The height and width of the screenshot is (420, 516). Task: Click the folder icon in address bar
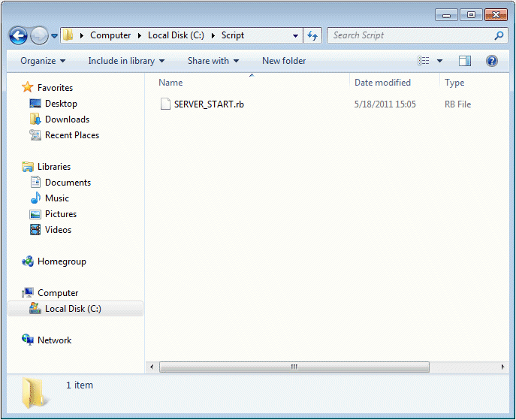pos(68,35)
